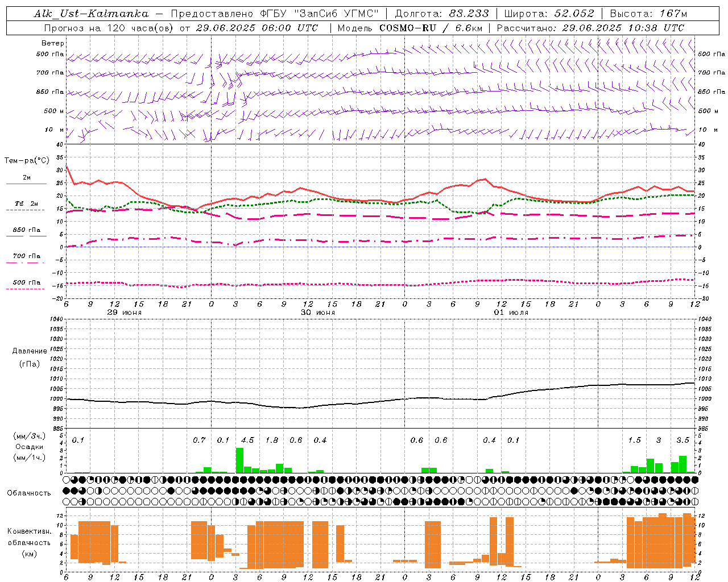
Task: Click the 3.5 precipitation total value
Action: [x=682, y=440]
